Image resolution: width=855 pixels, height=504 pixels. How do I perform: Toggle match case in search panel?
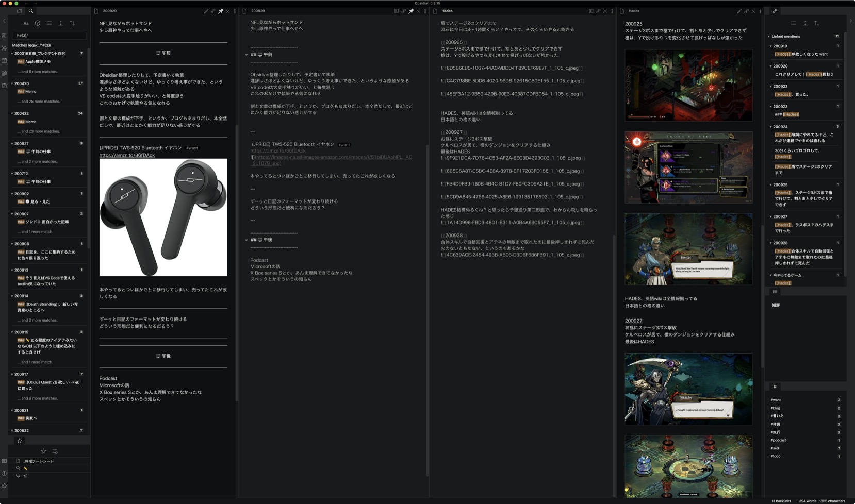[26, 23]
